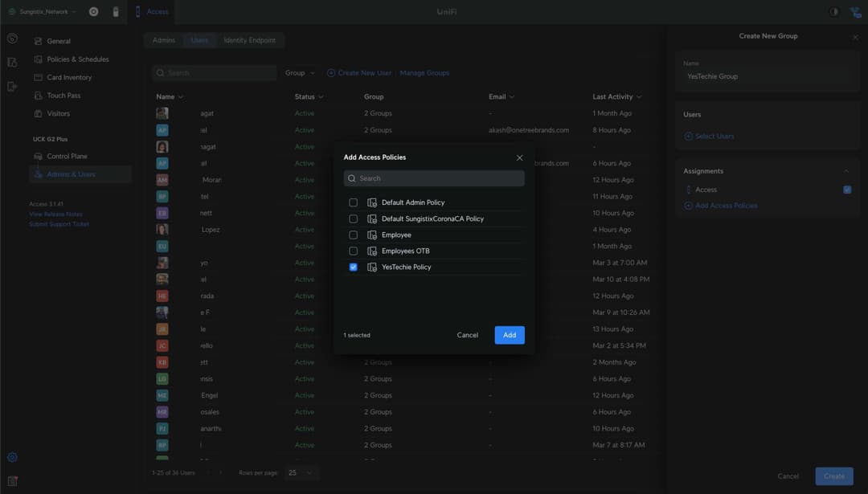Viewport: 868px width, 494px height.
Task: Cancel the Create New Group panel
Action: coord(788,476)
